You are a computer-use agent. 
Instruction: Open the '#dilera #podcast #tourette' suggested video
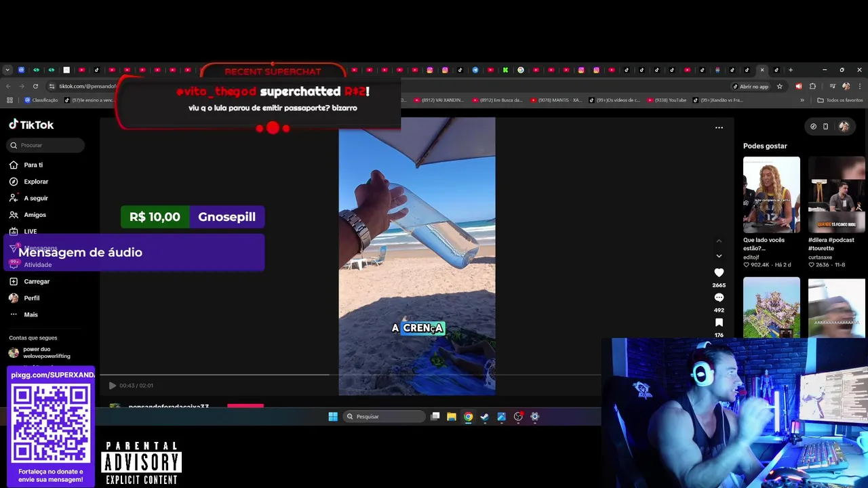point(837,195)
